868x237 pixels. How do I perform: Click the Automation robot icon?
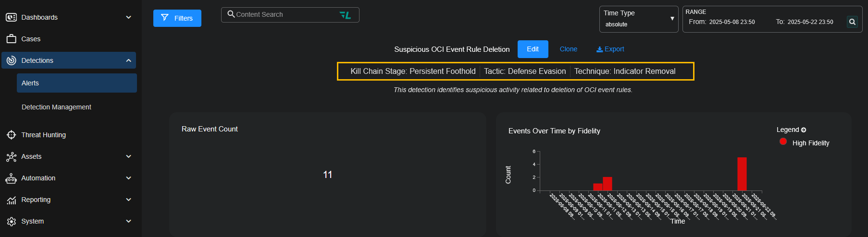click(x=11, y=178)
